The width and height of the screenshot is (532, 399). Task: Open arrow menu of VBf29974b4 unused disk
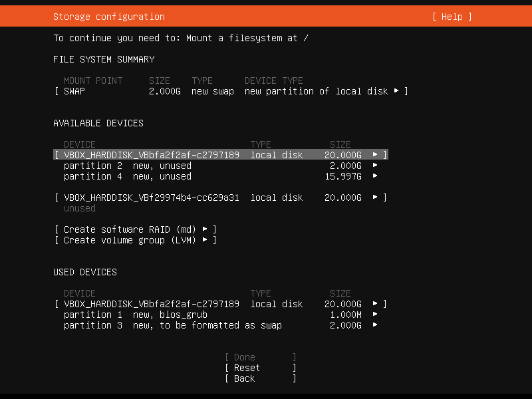[x=375, y=197]
